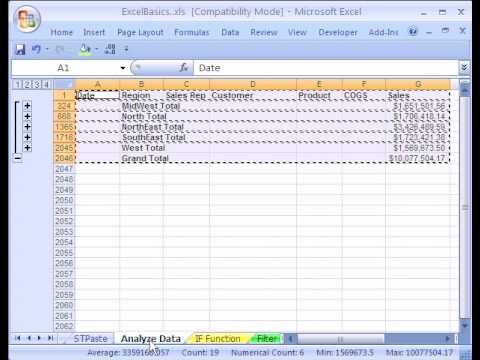Open the Home ribbon tab
480x360 pixels.
click(x=62, y=32)
